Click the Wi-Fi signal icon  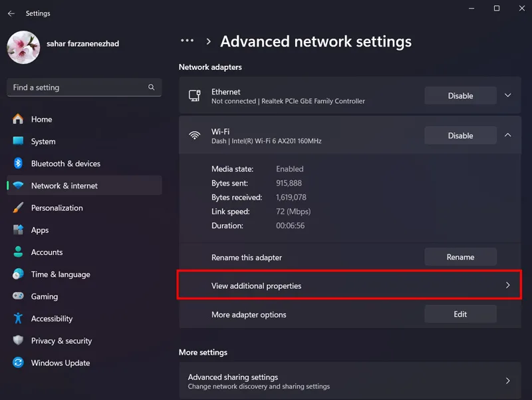[195, 136]
